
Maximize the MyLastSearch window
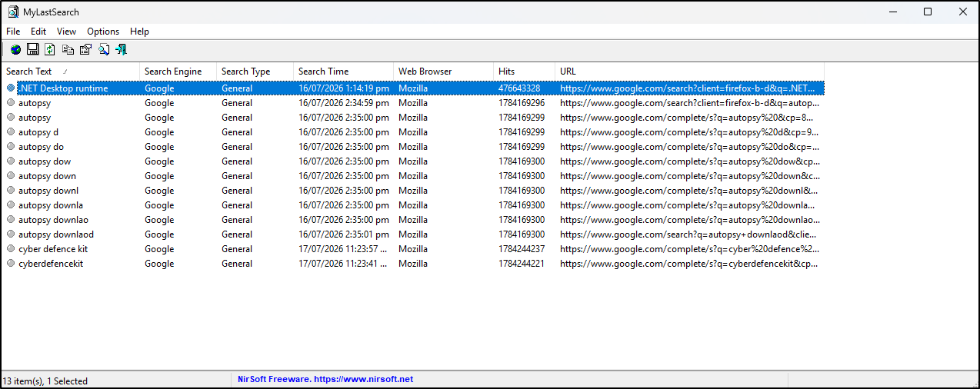[x=928, y=12]
